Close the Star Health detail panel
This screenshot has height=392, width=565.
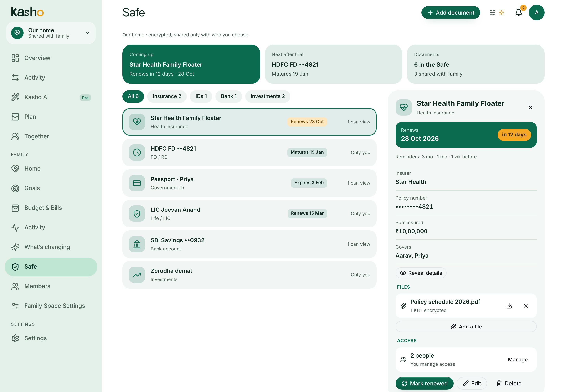pos(530,108)
